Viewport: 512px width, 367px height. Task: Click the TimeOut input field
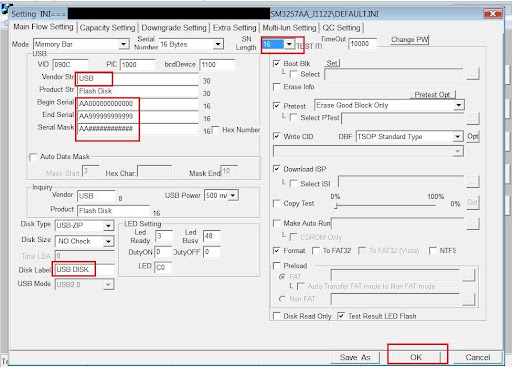coord(363,44)
